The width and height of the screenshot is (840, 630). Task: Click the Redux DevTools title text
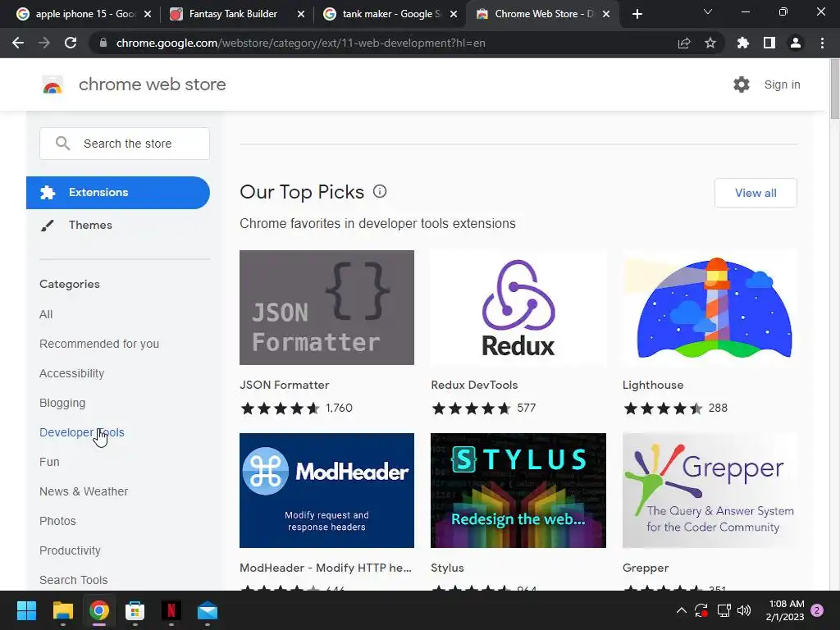[474, 385]
